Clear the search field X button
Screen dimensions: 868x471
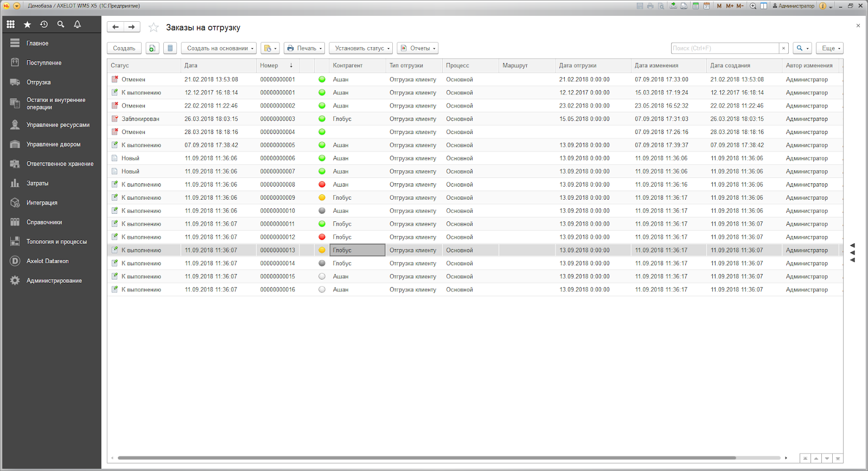[x=783, y=48]
